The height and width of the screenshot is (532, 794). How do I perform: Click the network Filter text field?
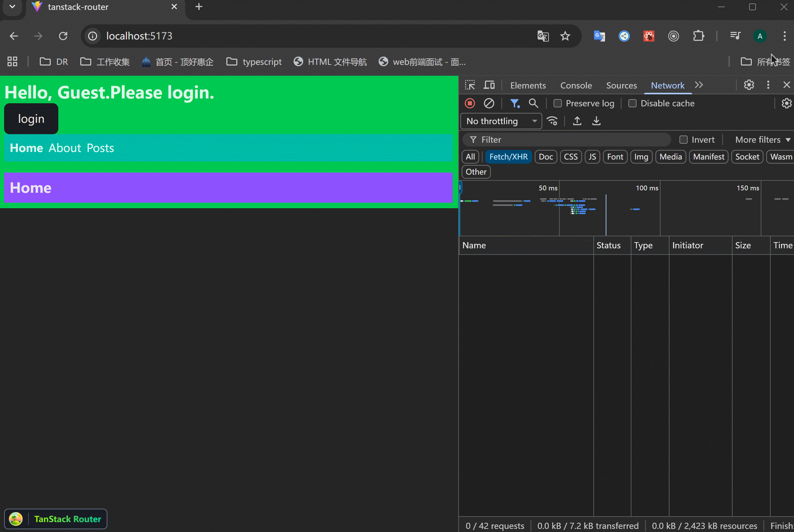pos(569,140)
